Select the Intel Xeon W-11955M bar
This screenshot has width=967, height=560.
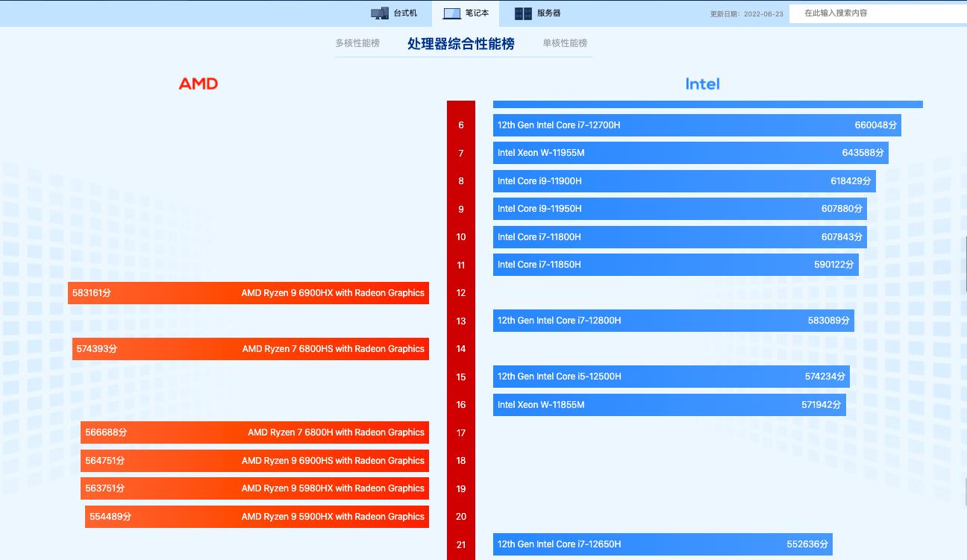click(x=689, y=152)
